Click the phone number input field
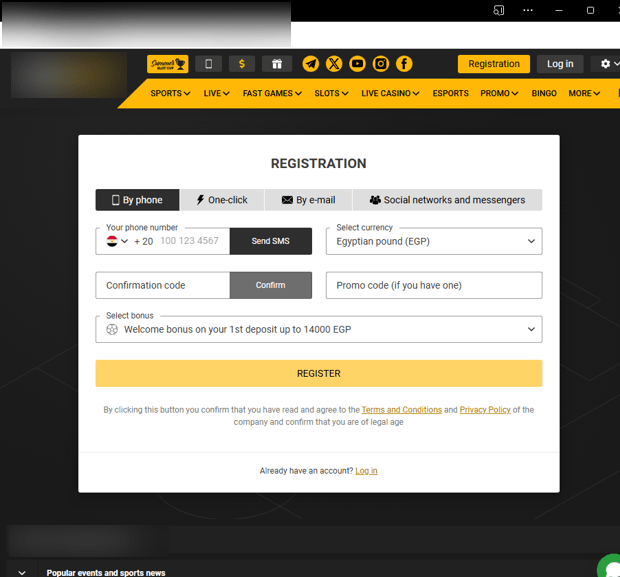 coord(190,241)
